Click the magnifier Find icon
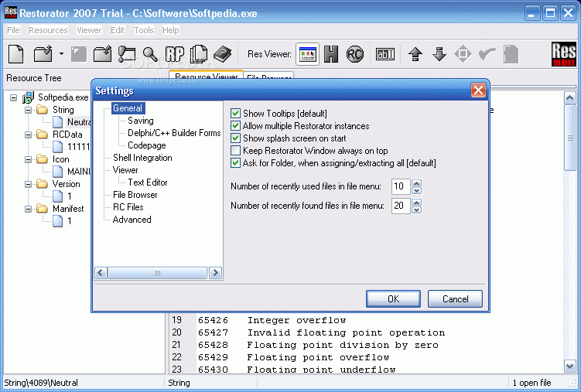The height and width of the screenshot is (392, 581). pos(150,54)
